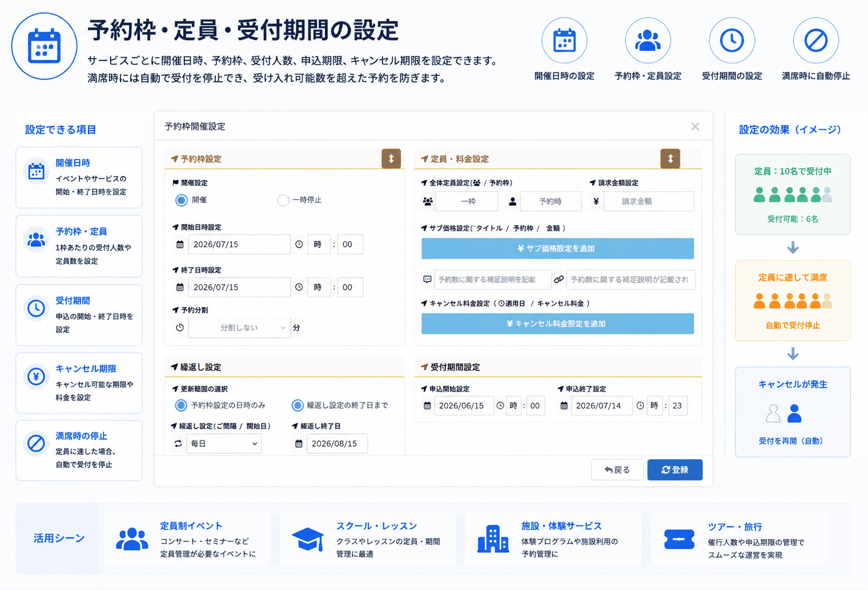
Task: Click the comment icon beside the 補足説明 field
Action: (427, 280)
